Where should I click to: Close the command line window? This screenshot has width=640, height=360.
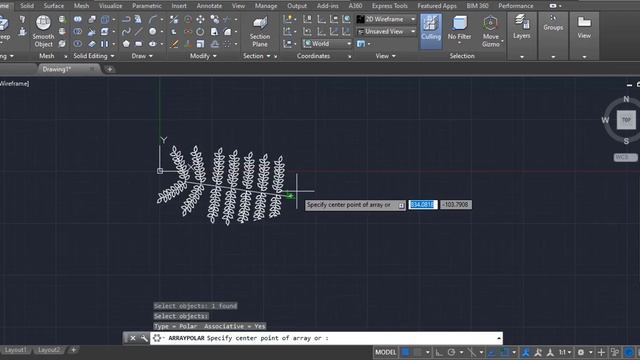pos(133,338)
